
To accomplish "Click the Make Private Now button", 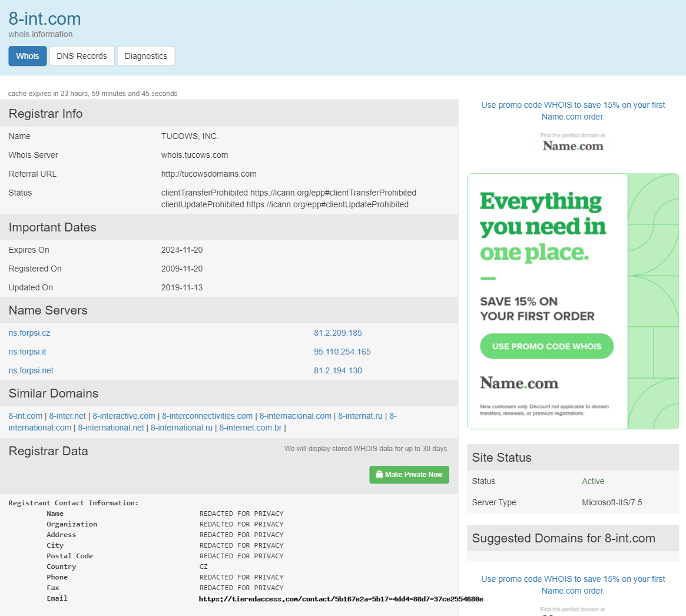I will click(409, 475).
